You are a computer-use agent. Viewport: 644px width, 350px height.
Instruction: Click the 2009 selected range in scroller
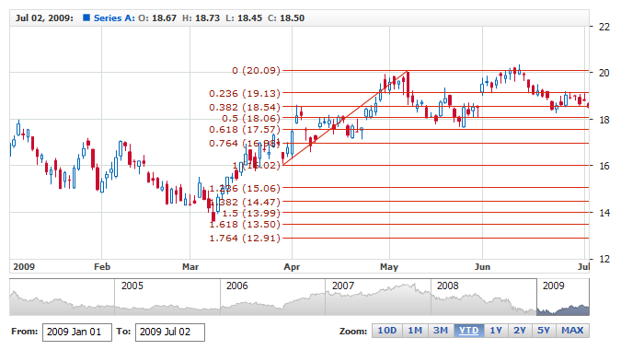tap(563, 297)
